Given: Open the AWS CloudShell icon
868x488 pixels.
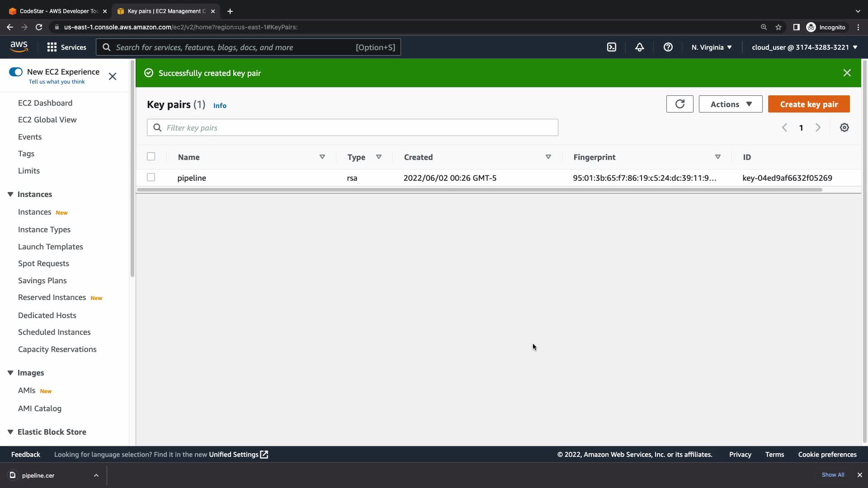Looking at the screenshot, I should click(611, 47).
